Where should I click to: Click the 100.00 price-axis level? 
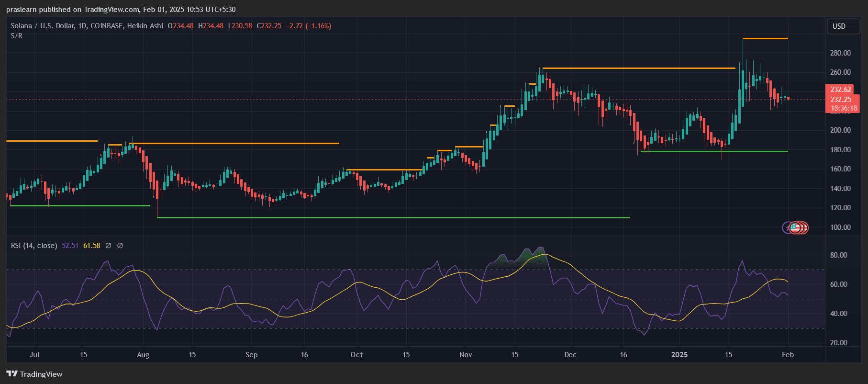click(x=840, y=227)
